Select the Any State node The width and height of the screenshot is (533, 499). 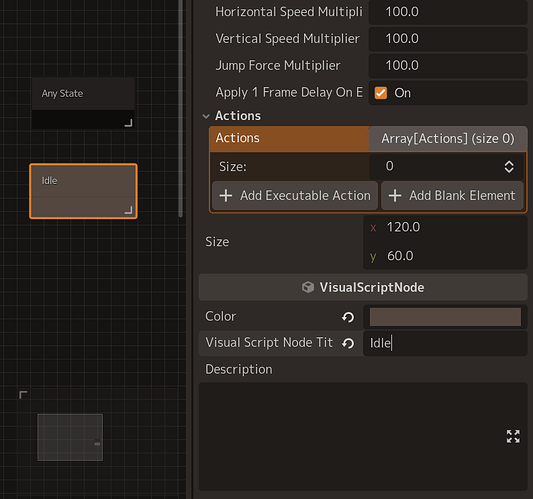83,103
